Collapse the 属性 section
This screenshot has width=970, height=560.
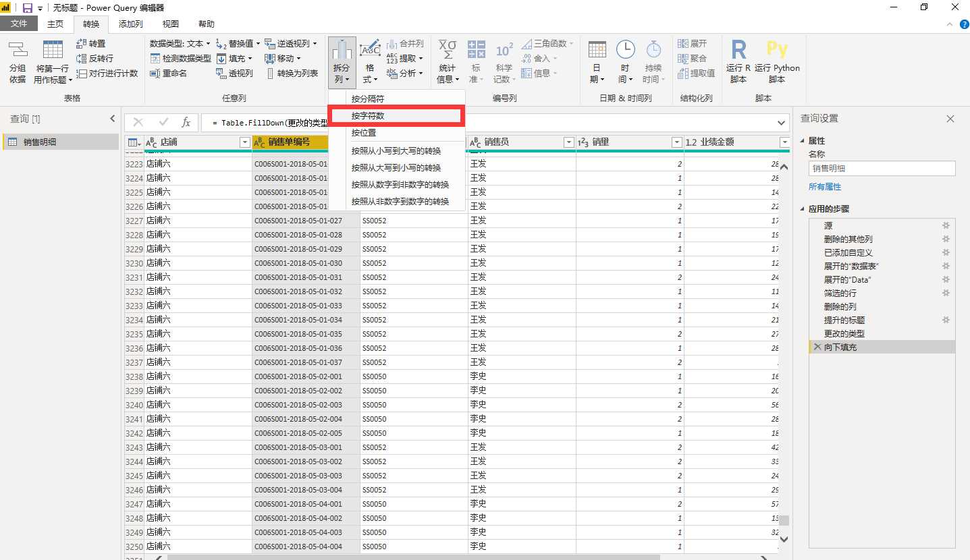803,141
